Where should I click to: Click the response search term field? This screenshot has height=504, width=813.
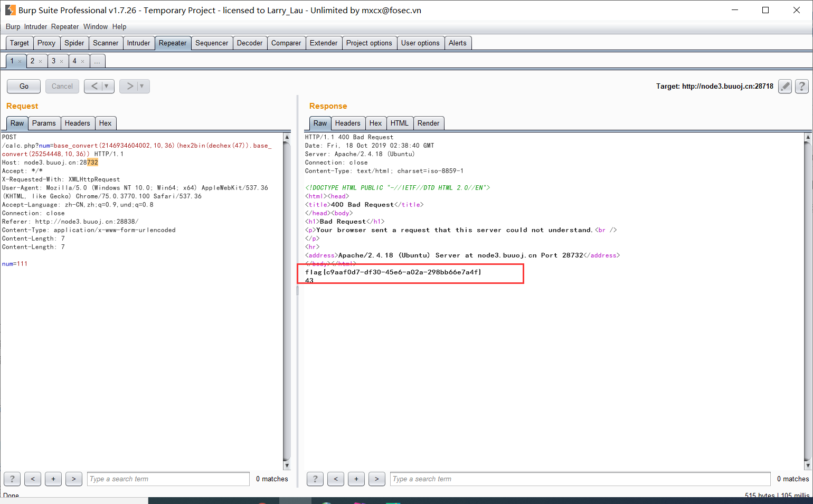581,479
